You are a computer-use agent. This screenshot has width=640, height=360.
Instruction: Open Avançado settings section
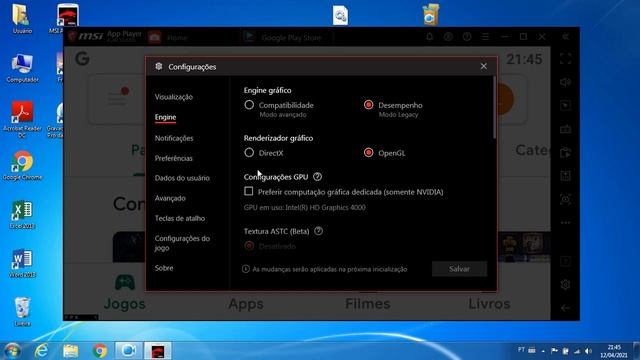tap(170, 198)
